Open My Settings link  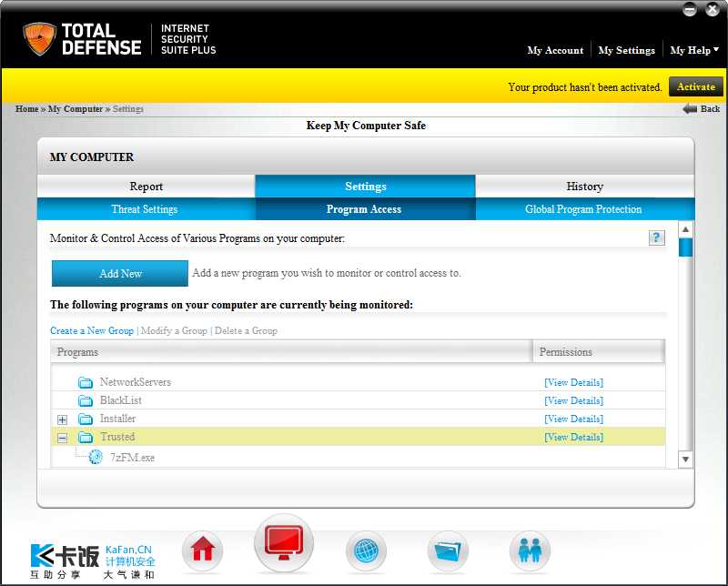tap(627, 50)
